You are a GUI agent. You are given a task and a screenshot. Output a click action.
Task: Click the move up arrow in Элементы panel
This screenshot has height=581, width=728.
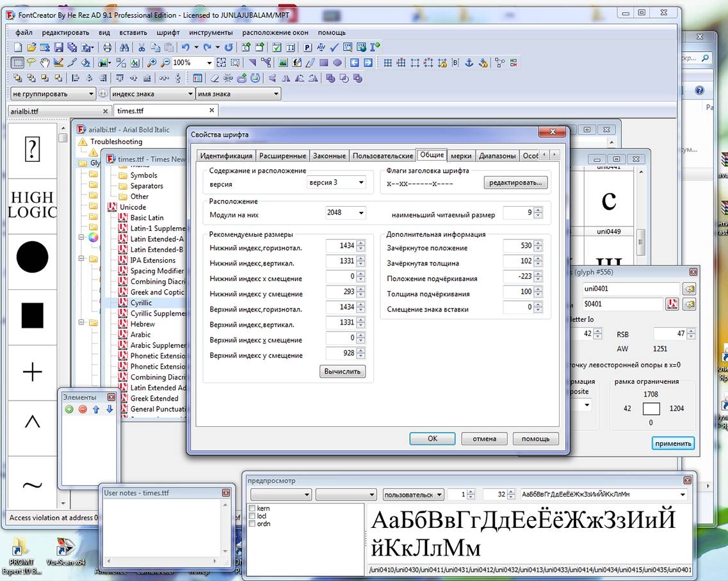click(x=96, y=410)
